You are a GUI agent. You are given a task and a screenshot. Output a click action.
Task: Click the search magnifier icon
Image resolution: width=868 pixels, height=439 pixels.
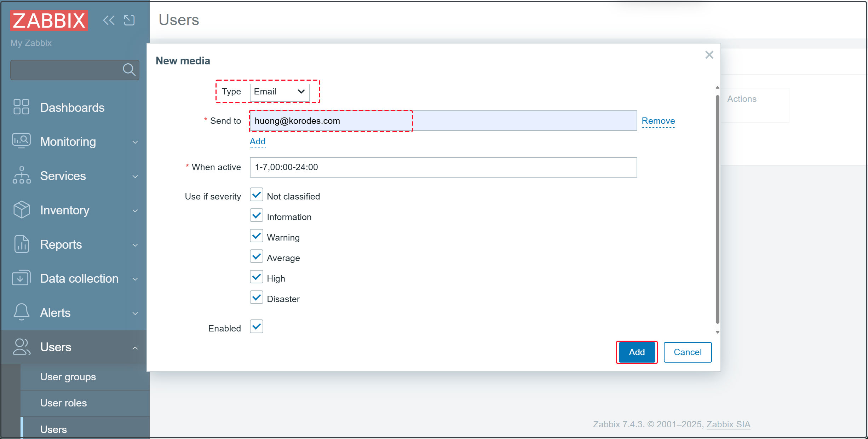click(x=129, y=70)
